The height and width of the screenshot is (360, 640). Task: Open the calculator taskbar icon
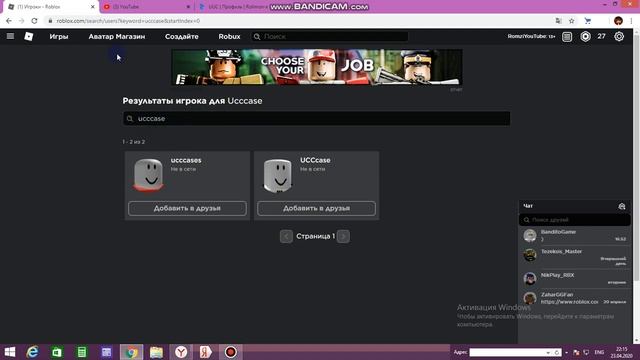tap(82, 352)
